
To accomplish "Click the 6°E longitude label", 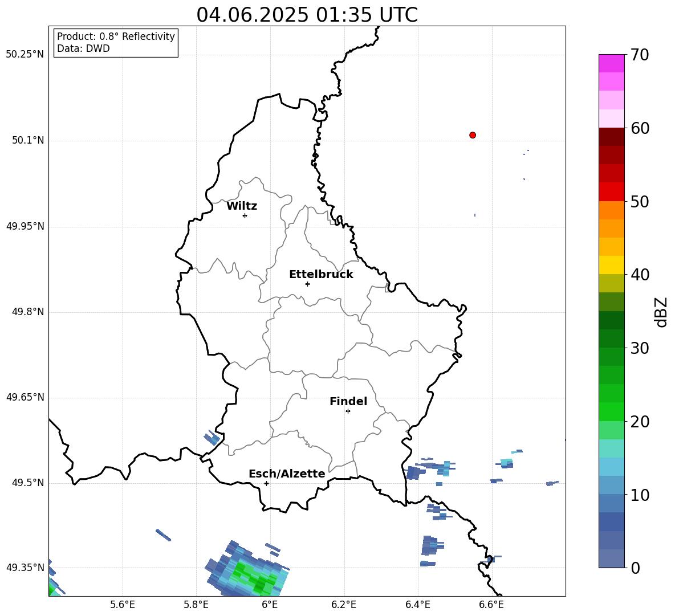I will click(270, 605).
